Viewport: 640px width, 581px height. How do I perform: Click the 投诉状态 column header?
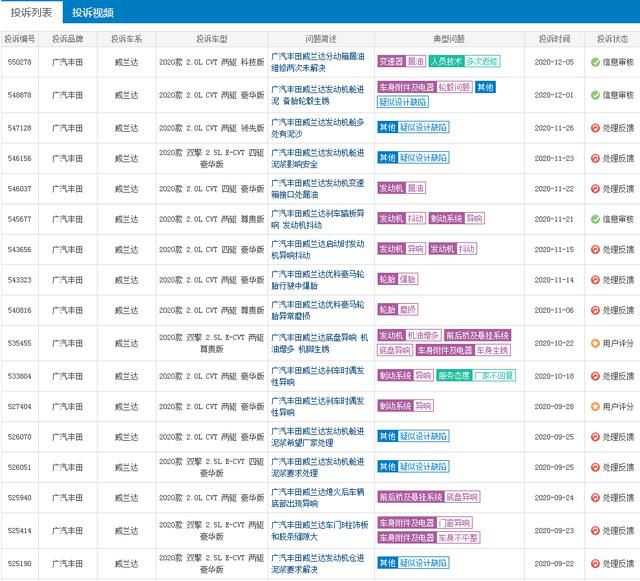click(612, 39)
